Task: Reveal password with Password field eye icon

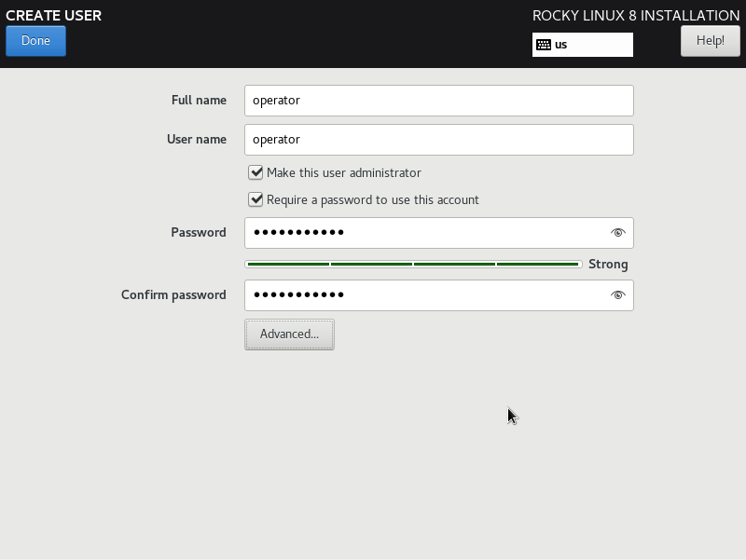Action: pos(617,233)
